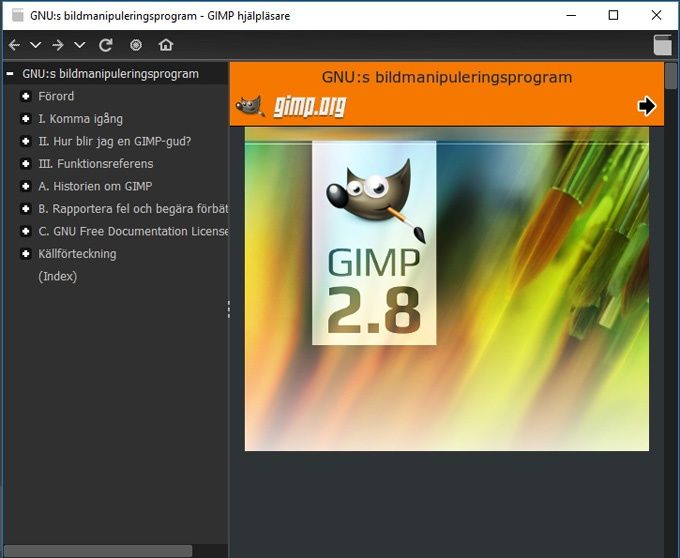680x558 pixels.
Task: Select GNU:s bildmanipuleringsprogram in the tree
Action: click(111, 74)
